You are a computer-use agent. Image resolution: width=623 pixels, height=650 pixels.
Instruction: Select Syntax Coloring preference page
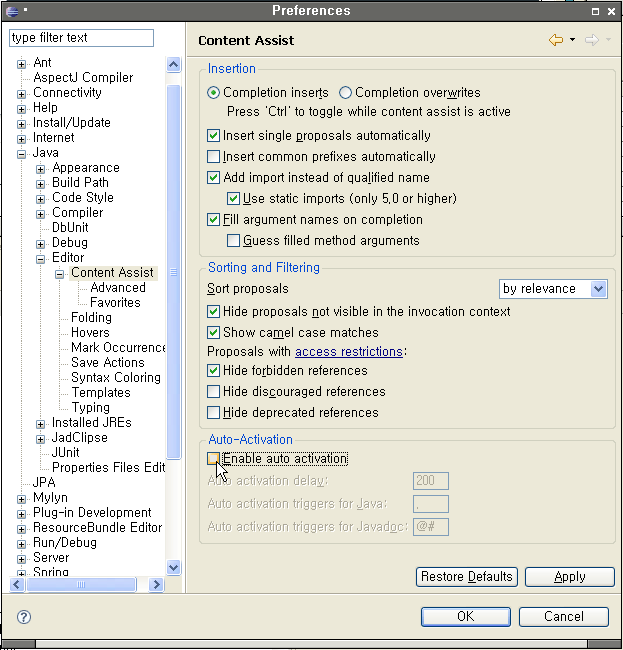coord(116,378)
